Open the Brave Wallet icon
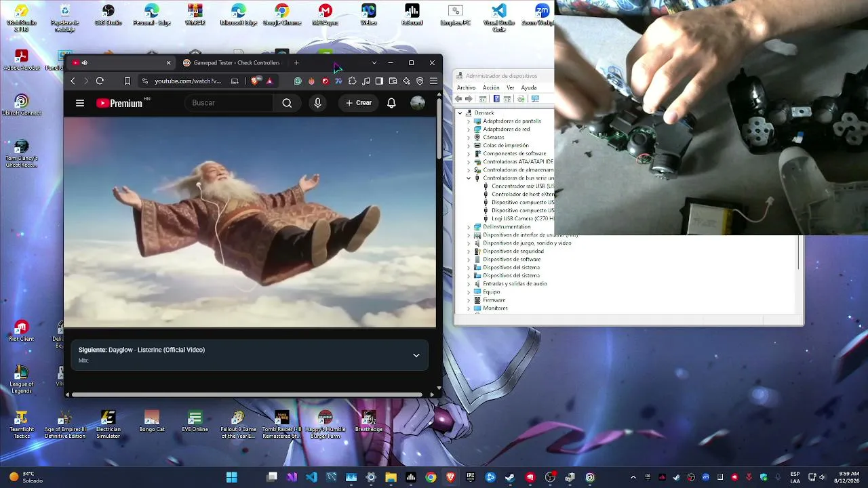Image resolution: width=868 pixels, height=488 pixels. coord(393,81)
